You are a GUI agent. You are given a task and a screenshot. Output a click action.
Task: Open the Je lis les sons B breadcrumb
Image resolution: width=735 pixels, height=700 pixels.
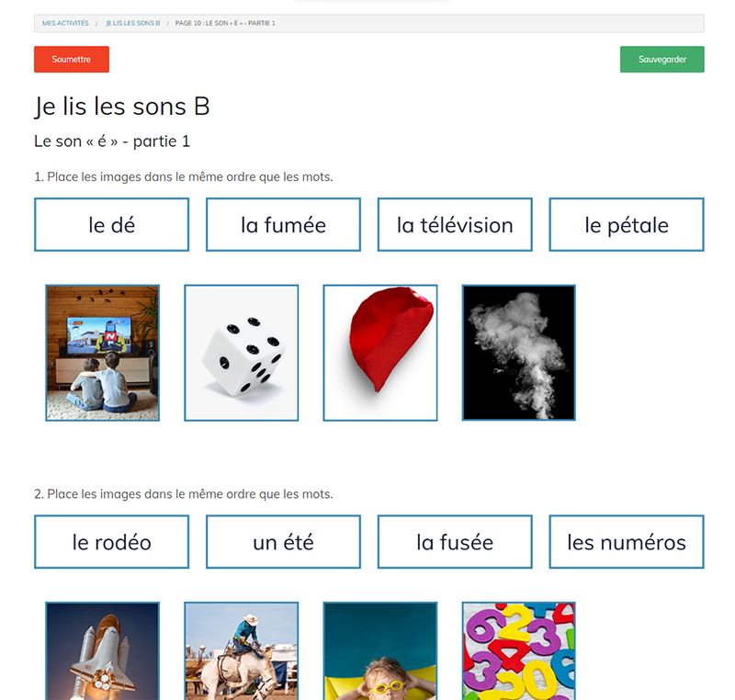coord(132,23)
